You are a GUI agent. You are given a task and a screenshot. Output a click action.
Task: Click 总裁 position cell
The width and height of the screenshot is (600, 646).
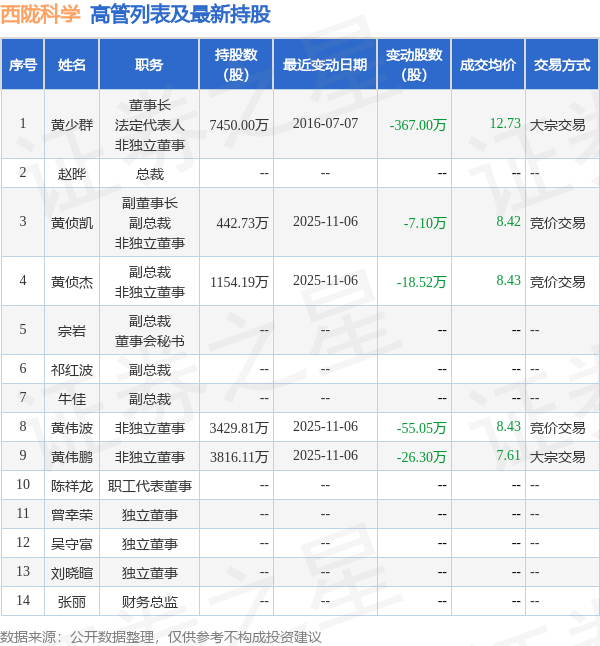150,174
